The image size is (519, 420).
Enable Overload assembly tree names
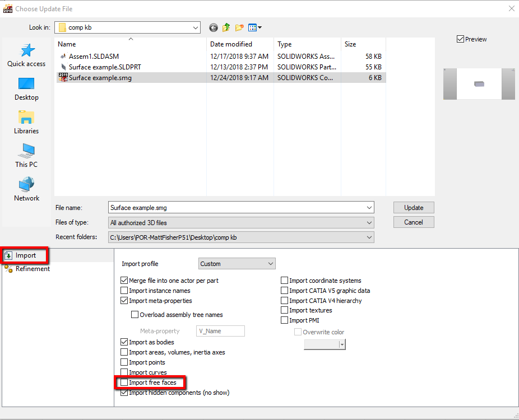135,315
